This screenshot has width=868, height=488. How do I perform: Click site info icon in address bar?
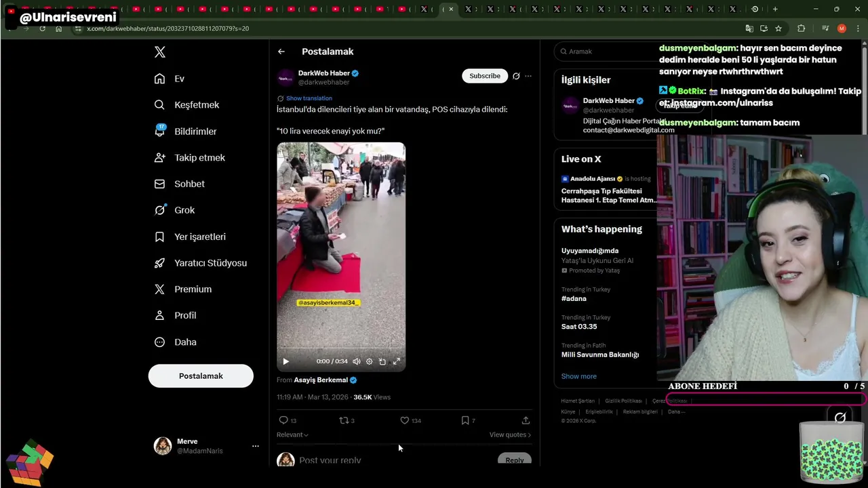pos(78,28)
